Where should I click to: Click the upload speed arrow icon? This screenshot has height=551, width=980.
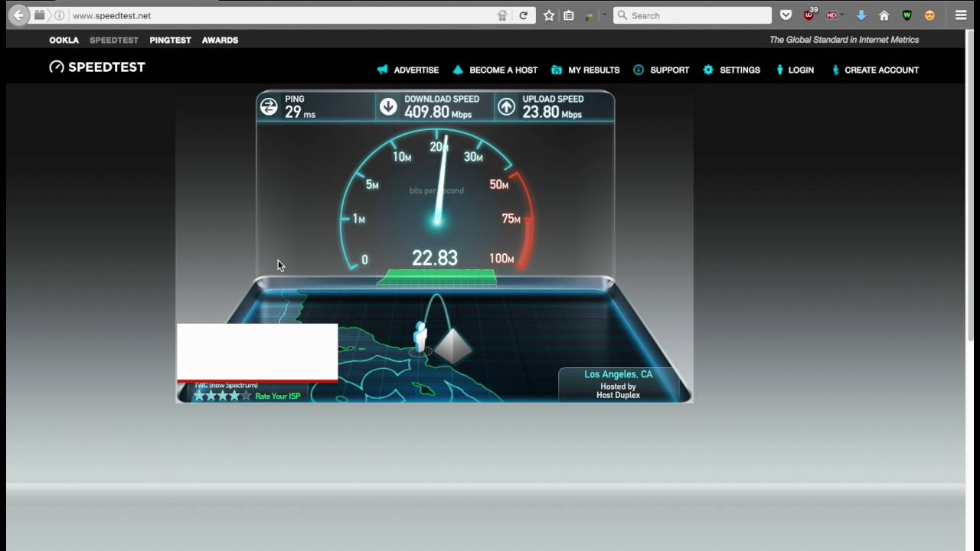[x=507, y=107]
